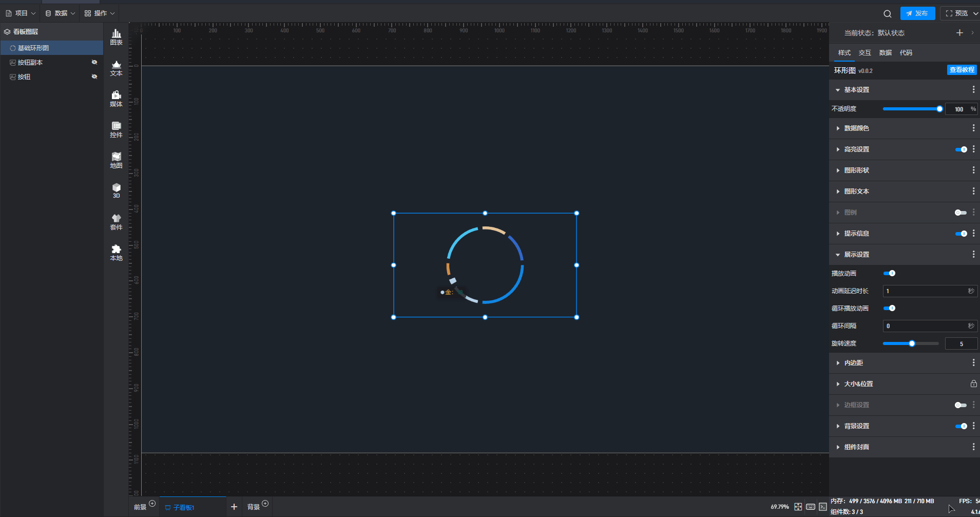
Task: Open the 控件 controls components icon
Action: (x=117, y=129)
